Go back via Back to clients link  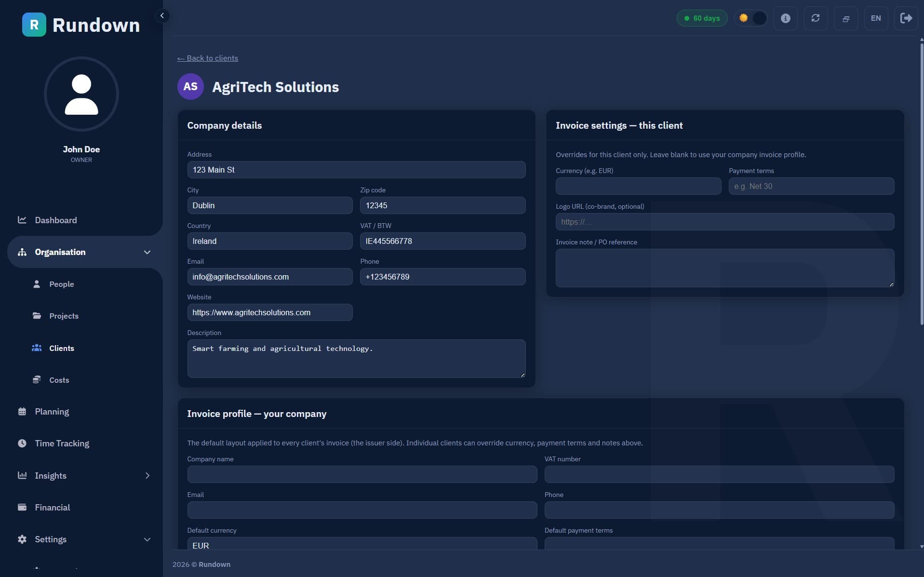208,58
